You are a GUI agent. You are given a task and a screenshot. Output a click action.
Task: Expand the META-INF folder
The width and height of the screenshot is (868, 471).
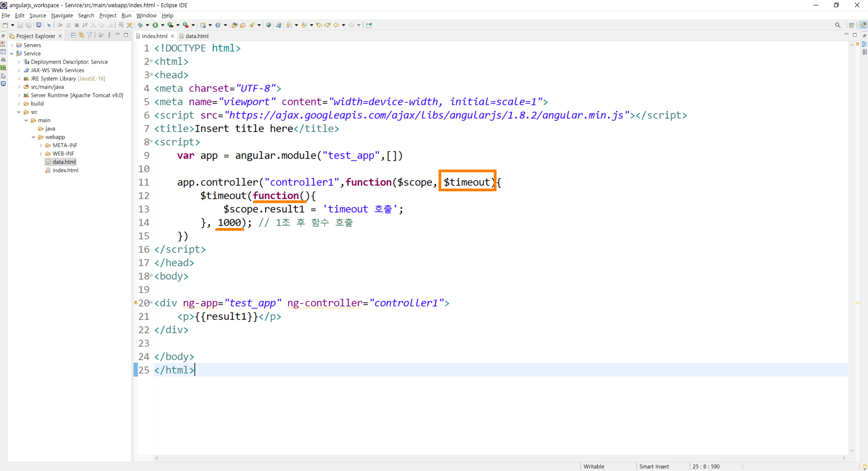[x=41, y=146]
